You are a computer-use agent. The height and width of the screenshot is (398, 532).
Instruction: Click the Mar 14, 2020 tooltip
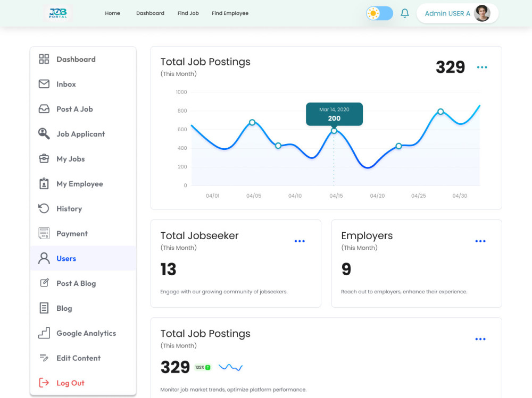click(334, 114)
